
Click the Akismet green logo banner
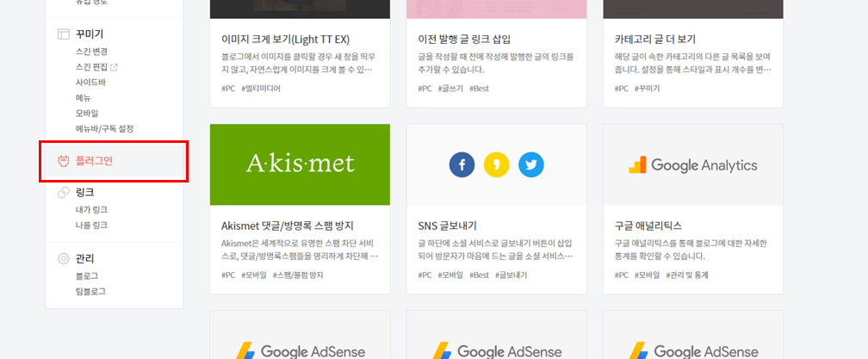(x=300, y=164)
